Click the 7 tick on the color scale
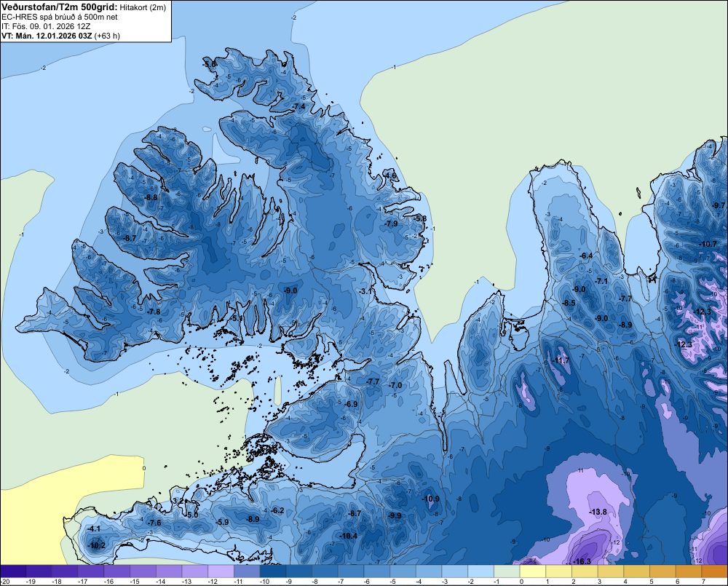This screenshot has height=586, width=728. 703,582
